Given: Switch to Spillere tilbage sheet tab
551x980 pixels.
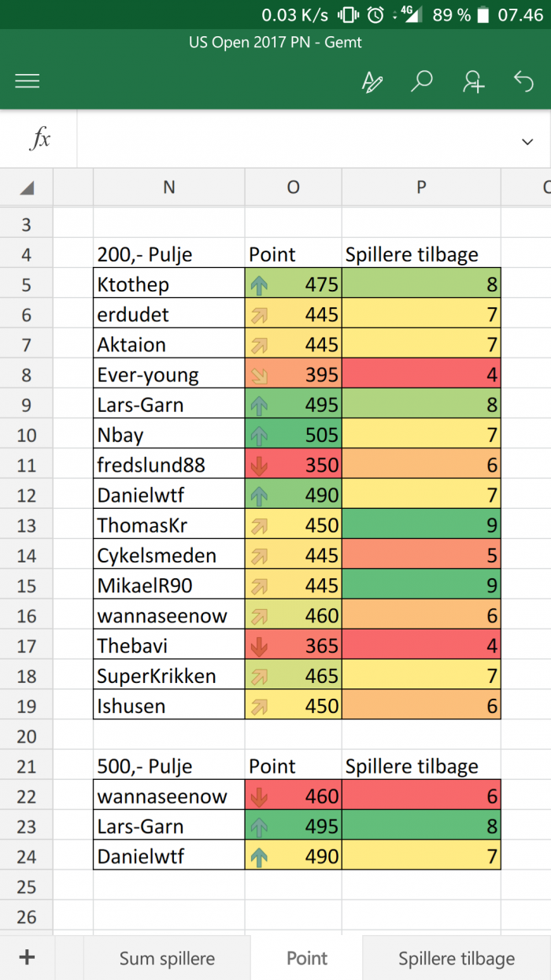Looking at the screenshot, I should pyautogui.click(x=457, y=958).
